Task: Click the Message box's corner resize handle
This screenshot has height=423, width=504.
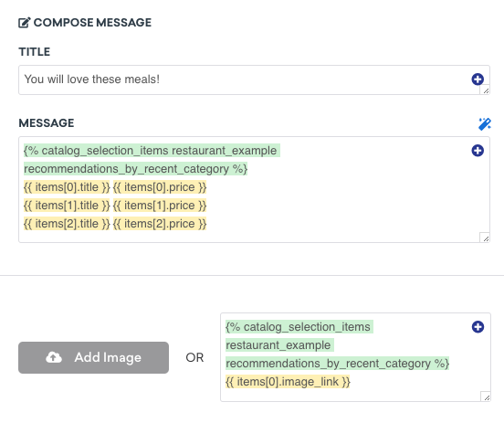Action: (486, 238)
